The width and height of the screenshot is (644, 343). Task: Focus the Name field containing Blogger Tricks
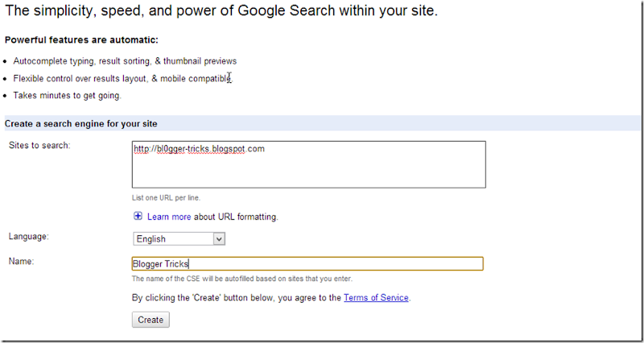pos(307,263)
